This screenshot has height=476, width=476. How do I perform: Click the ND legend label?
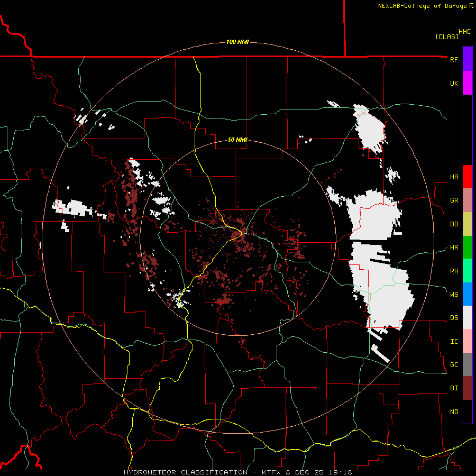pyautogui.click(x=454, y=412)
